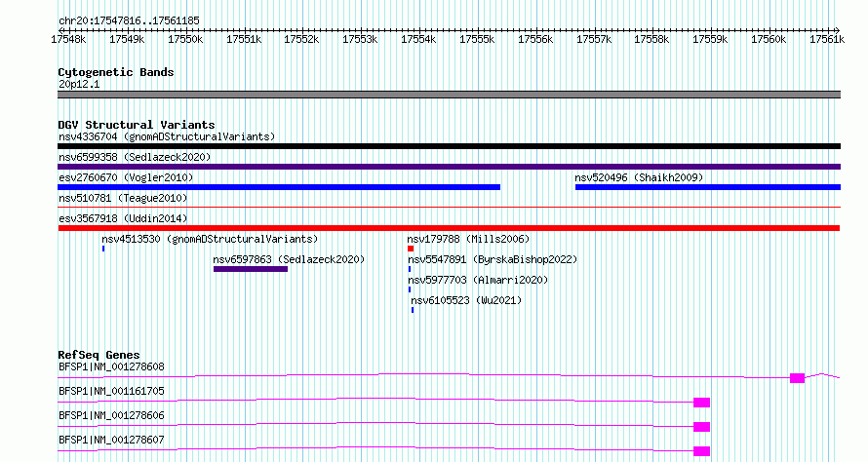Click the small nsv4513530 blue variant marker
The width and height of the screenshot is (868, 462).
point(103,249)
